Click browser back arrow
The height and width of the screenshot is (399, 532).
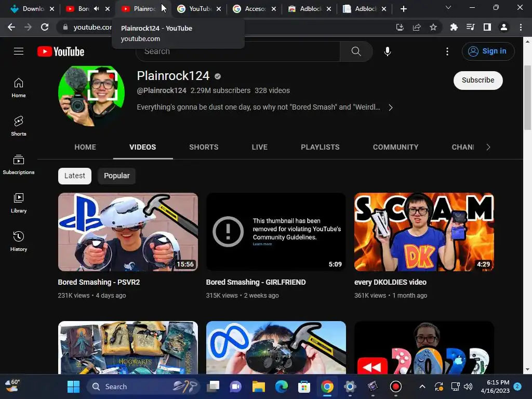point(11,27)
